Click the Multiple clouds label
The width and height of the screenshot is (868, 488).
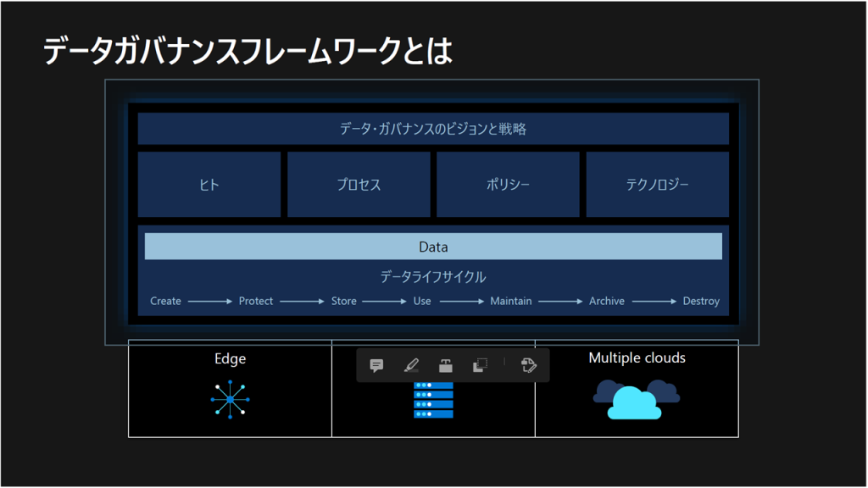click(637, 358)
